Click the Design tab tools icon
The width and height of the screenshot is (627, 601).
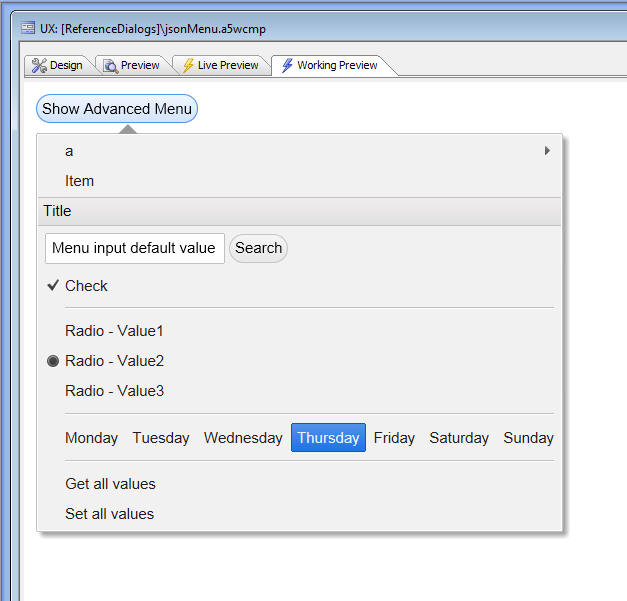[x=39, y=65]
